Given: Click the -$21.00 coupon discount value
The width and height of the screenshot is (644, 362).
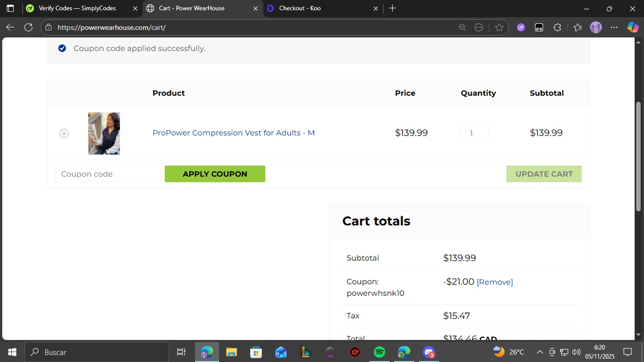Looking at the screenshot, I should [x=459, y=282].
